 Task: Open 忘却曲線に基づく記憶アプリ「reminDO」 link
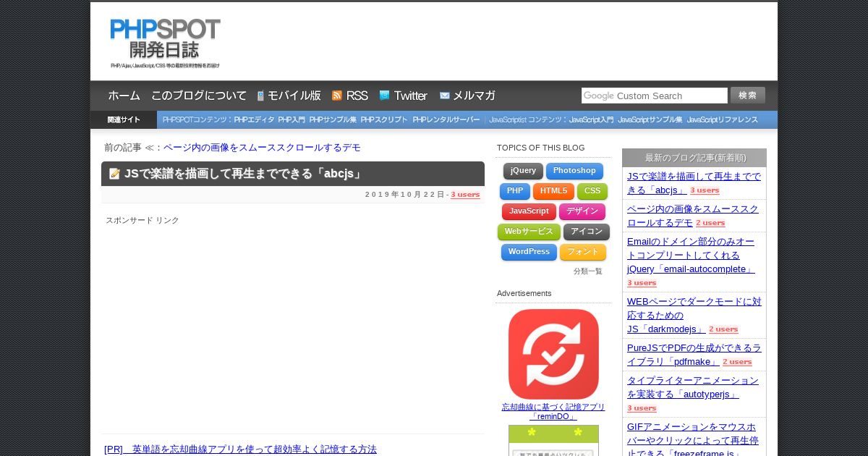pos(553,412)
